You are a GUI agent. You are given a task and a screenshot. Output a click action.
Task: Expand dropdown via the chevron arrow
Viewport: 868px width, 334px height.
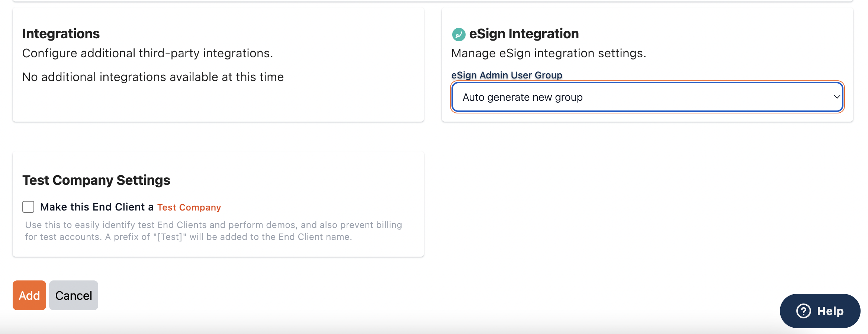pyautogui.click(x=837, y=97)
